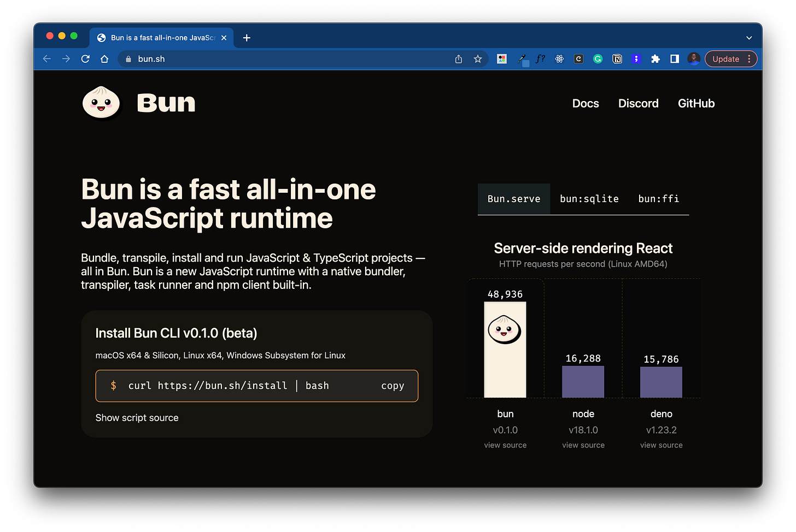Image resolution: width=796 pixels, height=532 pixels.
Task: Click the 48,936 value label
Action: 505,294
